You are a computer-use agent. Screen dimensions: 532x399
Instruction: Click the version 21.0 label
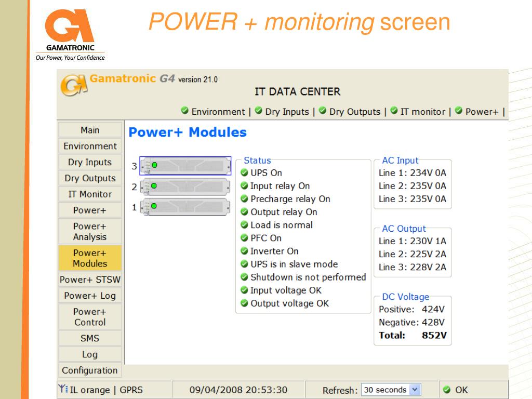click(x=198, y=79)
